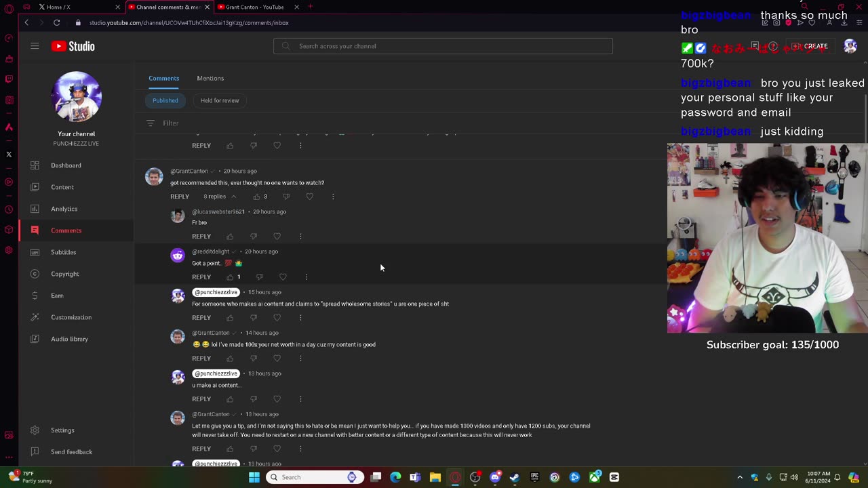Click the CREATE button
The height and width of the screenshot is (488, 868).
point(811,46)
